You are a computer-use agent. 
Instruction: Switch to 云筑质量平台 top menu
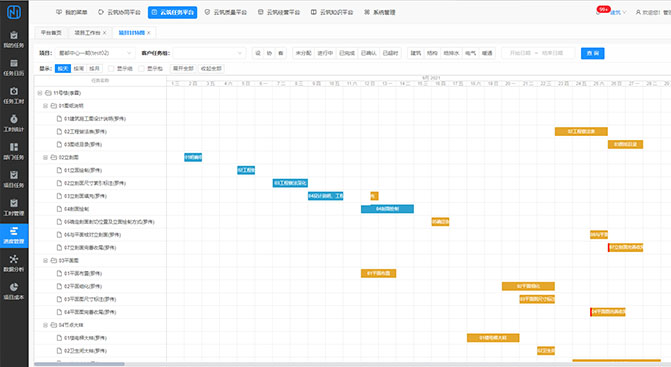[x=226, y=12]
